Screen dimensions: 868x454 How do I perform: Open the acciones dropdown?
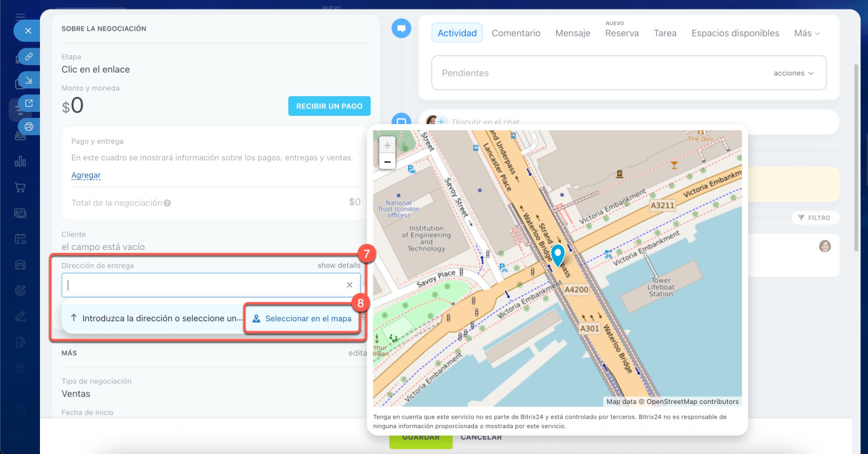pos(793,73)
